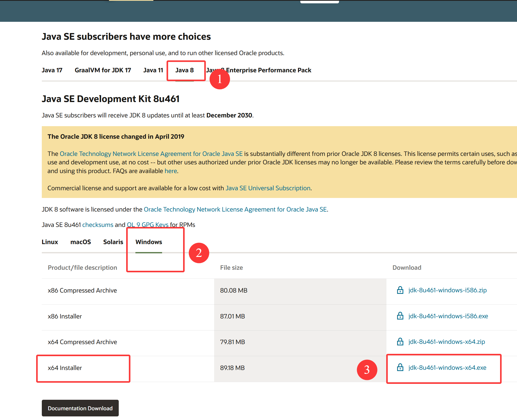This screenshot has height=420, width=517.
Task: Click 'Java SE Development Kit 8u461' heading
Action: pos(111,99)
